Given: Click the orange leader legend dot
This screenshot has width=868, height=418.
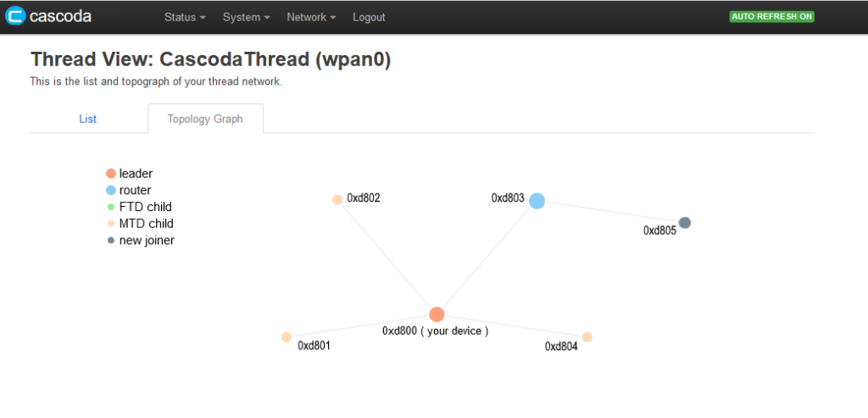Looking at the screenshot, I should (x=110, y=174).
